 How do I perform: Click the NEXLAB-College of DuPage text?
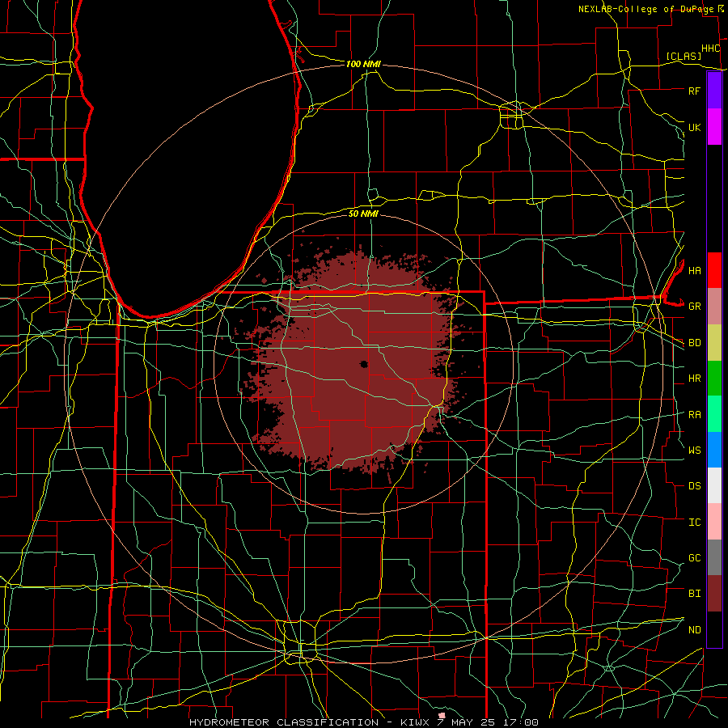pyautogui.click(x=645, y=9)
